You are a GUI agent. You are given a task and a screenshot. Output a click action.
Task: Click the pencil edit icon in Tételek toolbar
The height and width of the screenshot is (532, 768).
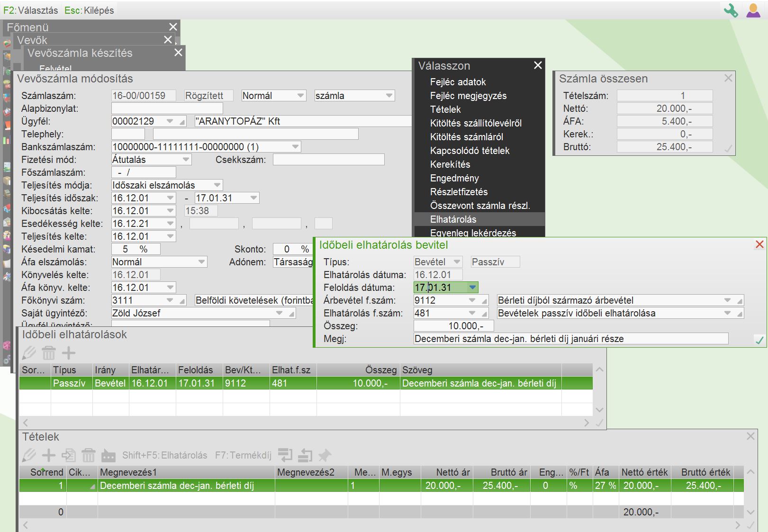[29, 455]
